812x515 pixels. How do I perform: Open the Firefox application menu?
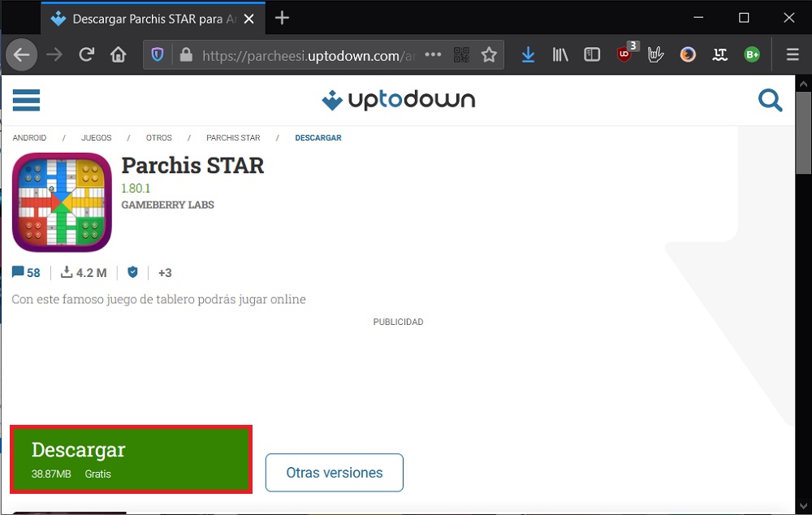tap(793, 55)
